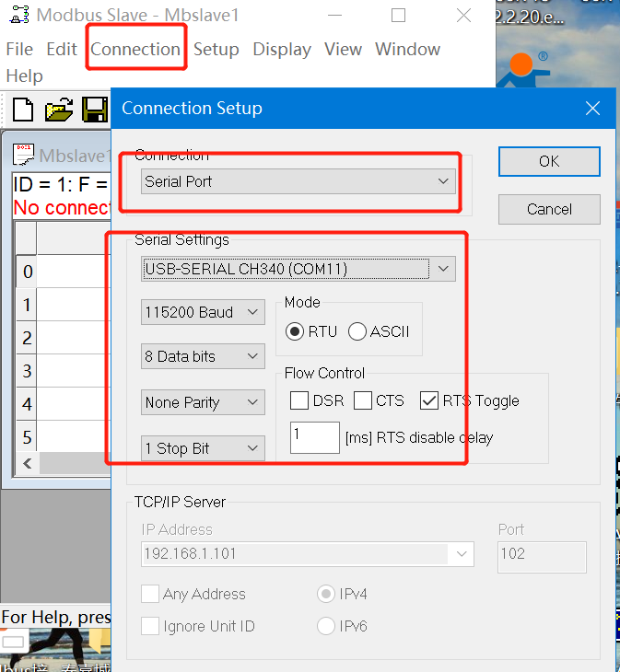Expand the IP Address 192.168.1.101 dropdown

(462, 554)
